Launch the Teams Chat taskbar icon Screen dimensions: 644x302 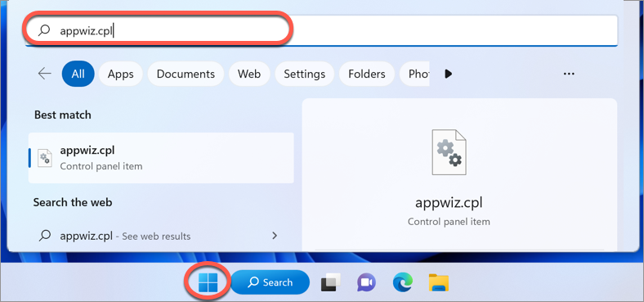click(366, 282)
